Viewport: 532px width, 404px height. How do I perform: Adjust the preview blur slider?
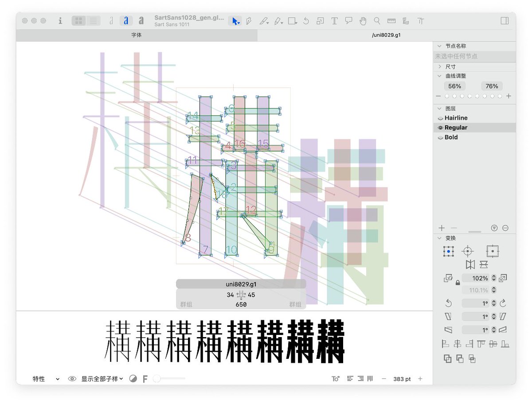tap(169, 379)
